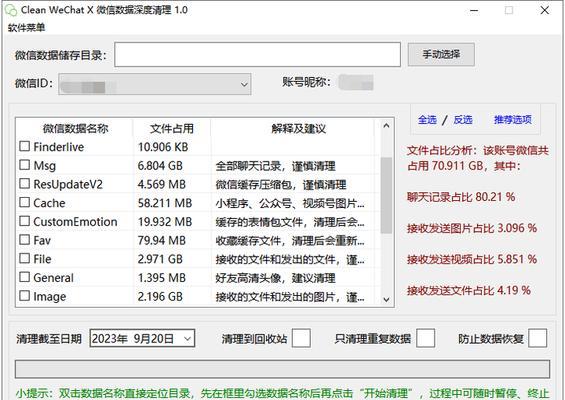Check the CustomEmotion checkbox

point(25,221)
